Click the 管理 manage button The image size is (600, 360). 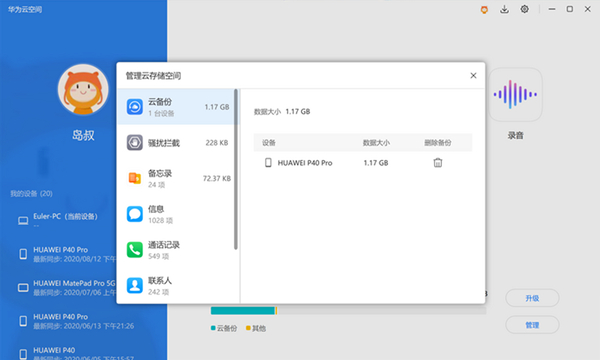pos(532,325)
